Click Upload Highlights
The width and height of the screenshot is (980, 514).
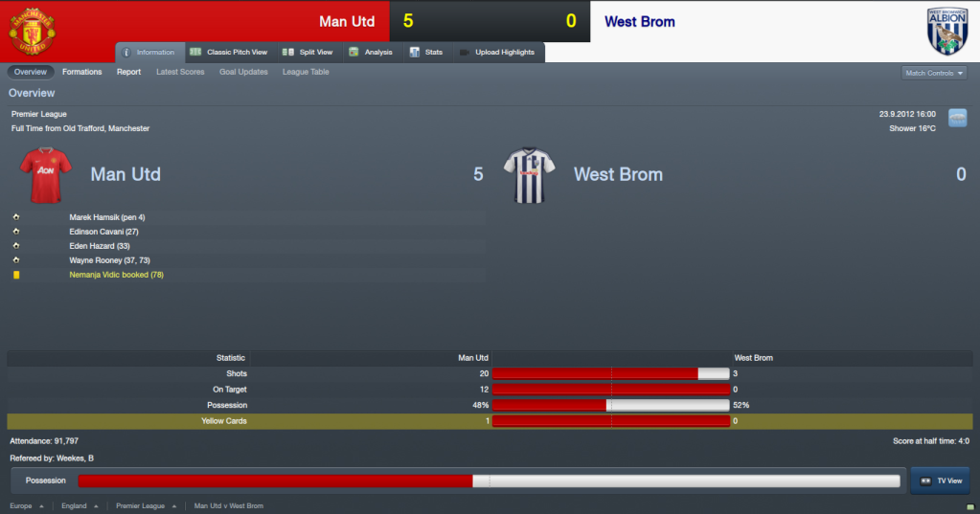tap(497, 53)
